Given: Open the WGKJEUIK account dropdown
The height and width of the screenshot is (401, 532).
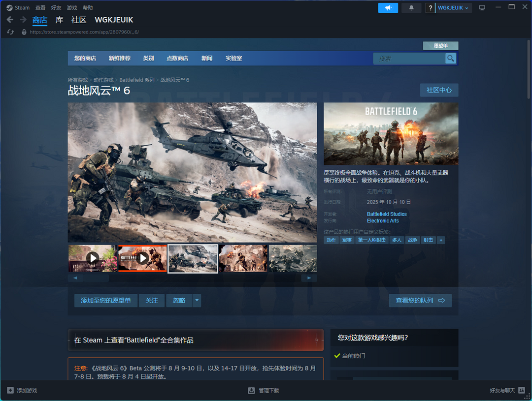Looking at the screenshot, I should pyautogui.click(x=453, y=7).
